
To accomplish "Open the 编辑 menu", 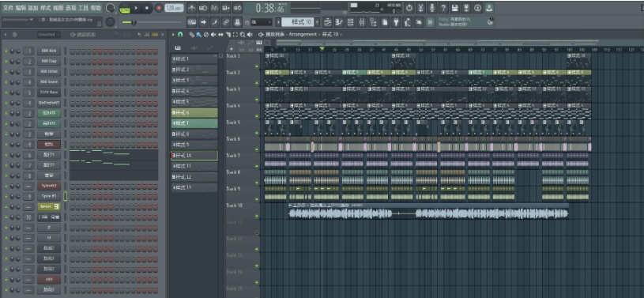I will point(21,8).
